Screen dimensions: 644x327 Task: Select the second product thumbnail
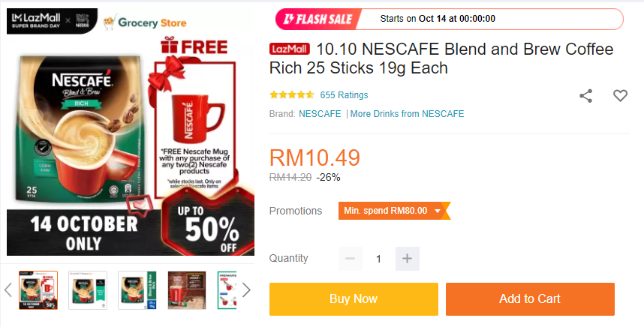pos(88,290)
